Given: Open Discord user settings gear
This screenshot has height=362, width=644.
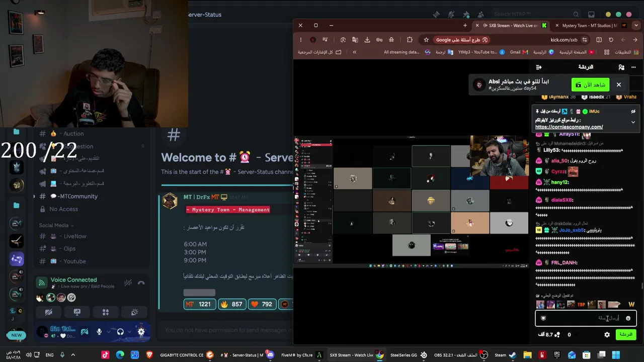Looking at the screenshot, I should pyautogui.click(x=141, y=332).
